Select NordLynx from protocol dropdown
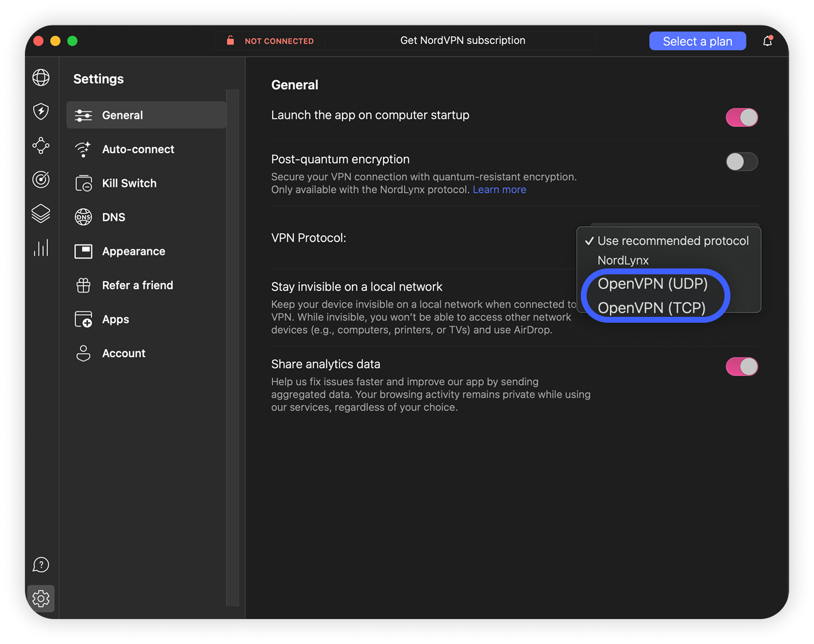Screen dimensions: 814x644 (623, 261)
